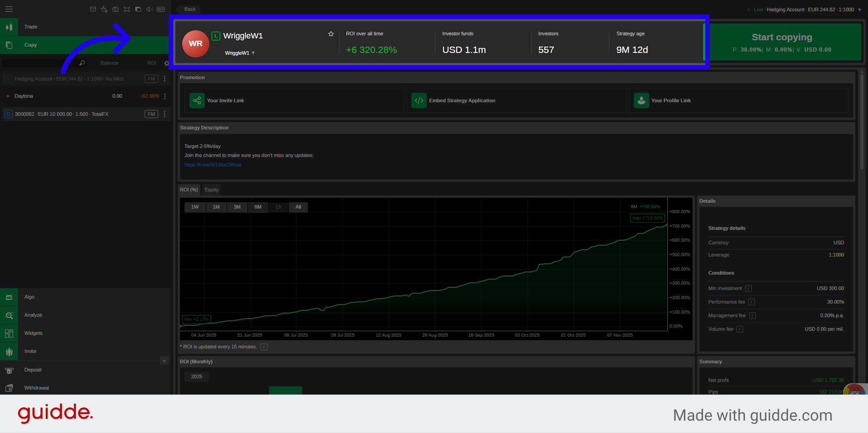Open the hamburger main menu
This screenshot has width=868, height=433.
click(x=9, y=9)
